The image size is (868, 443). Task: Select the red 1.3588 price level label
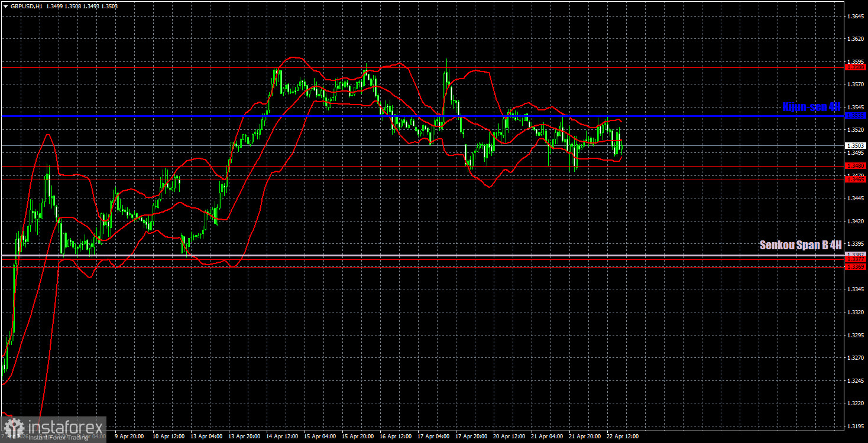click(x=856, y=67)
